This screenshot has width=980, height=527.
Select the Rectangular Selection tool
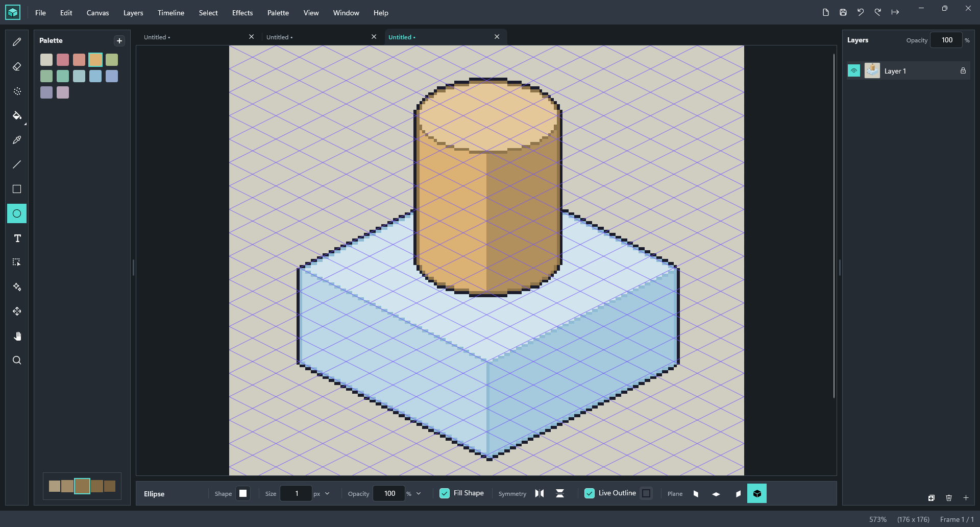pos(17,262)
